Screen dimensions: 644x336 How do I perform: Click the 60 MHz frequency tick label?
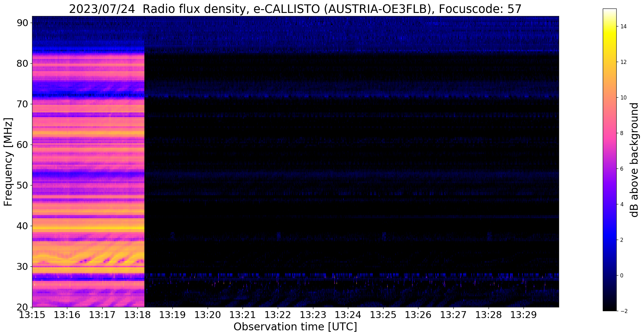click(23, 145)
